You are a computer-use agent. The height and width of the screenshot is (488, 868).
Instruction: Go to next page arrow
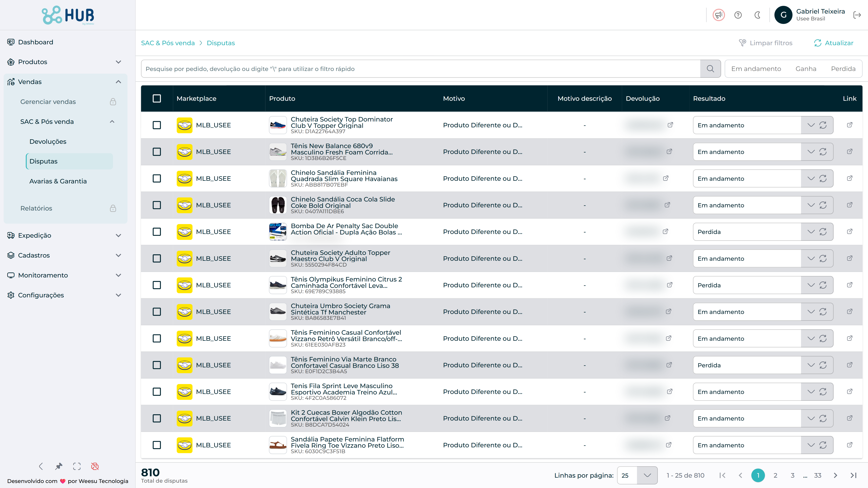pyautogui.click(x=835, y=475)
